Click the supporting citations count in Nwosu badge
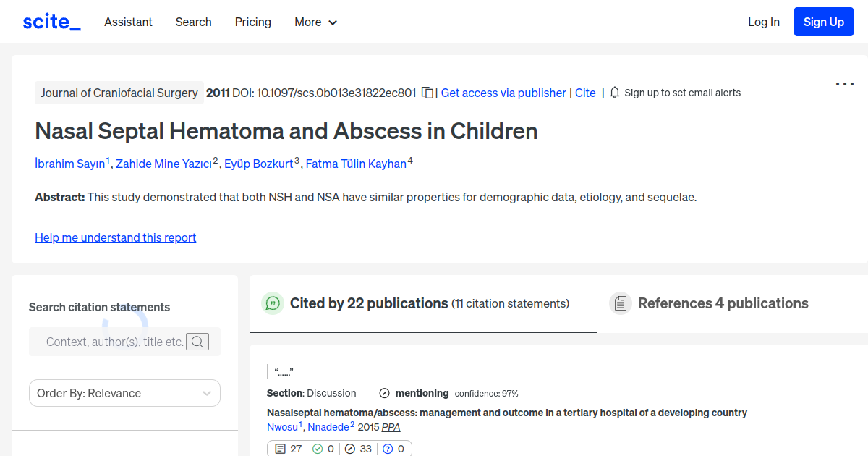 (323, 449)
